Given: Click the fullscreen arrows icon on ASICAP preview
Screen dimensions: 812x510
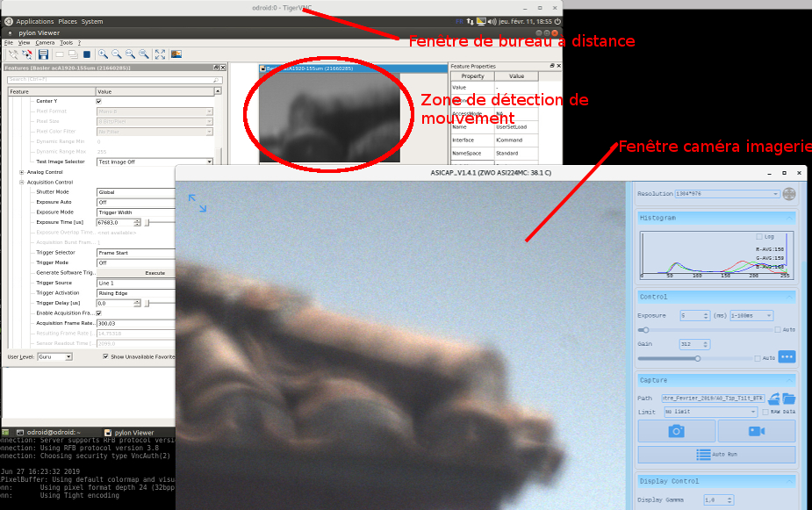Looking at the screenshot, I should 198,203.
